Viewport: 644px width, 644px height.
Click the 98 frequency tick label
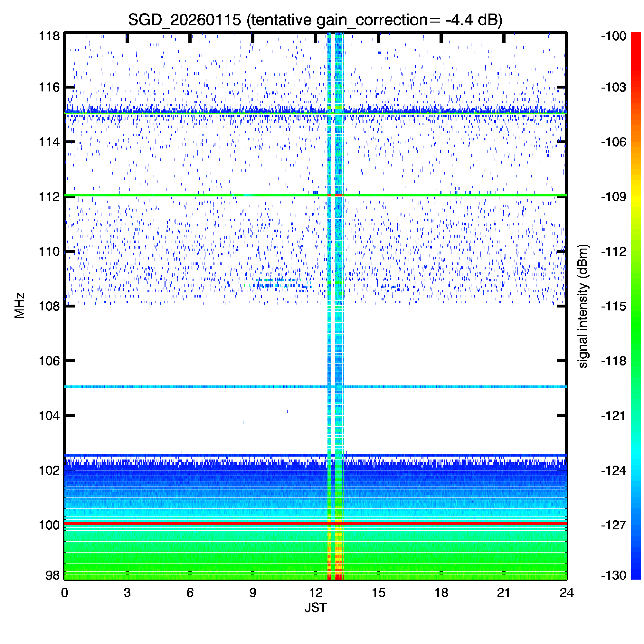click(x=52, y=575)
